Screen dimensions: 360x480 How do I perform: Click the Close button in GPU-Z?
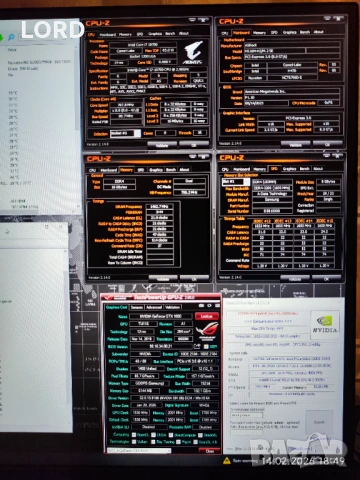coord(209,451)
